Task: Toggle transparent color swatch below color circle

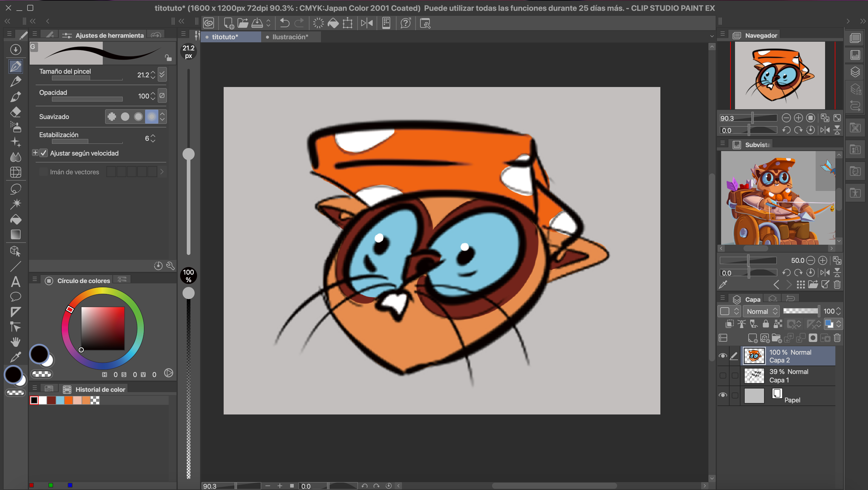Action: (41, 374)
